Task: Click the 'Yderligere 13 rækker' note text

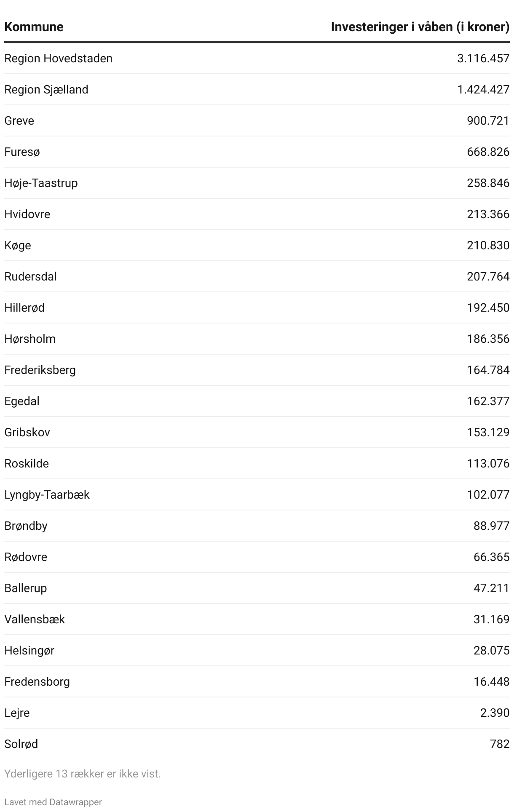Action: [x=83, y=774]
